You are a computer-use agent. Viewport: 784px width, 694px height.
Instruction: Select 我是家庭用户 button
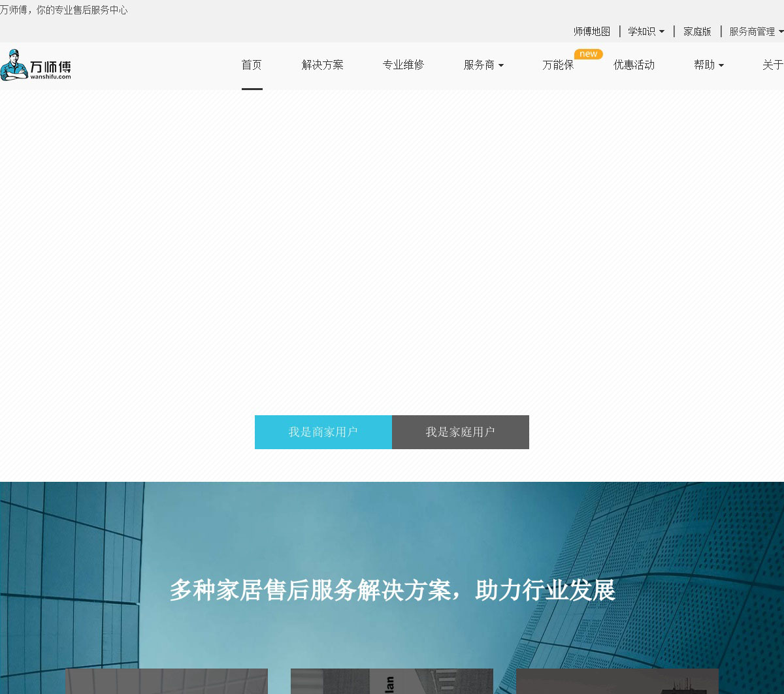pyautogui.click(x=461, y=432)
